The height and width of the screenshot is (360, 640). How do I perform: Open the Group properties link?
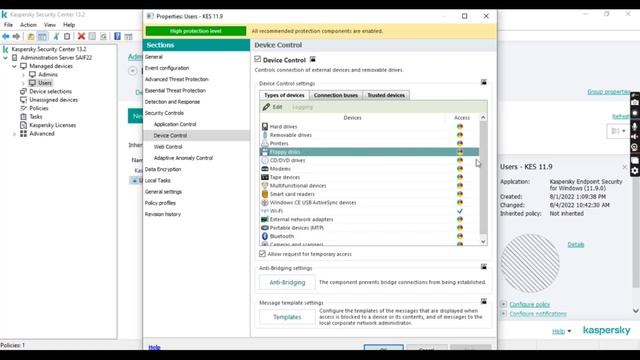(x=609, y=91)
